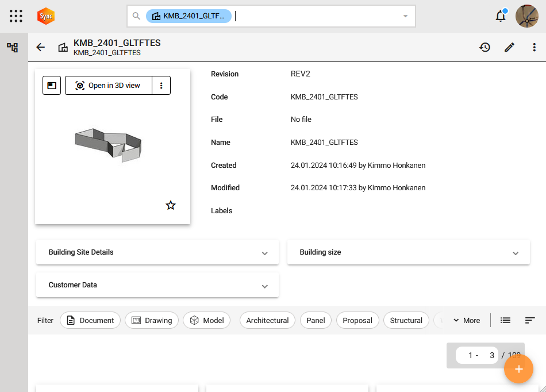Go back with the arrow icon
The height and width of the screenshot is (392, 546).
40,48
